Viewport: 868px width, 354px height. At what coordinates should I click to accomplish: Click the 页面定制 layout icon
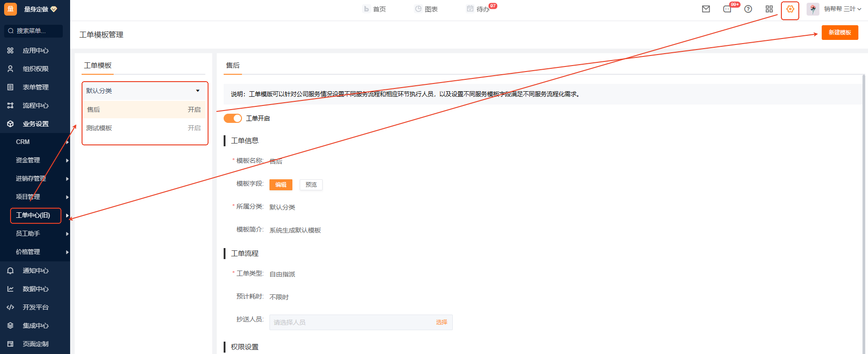point(10,344)
